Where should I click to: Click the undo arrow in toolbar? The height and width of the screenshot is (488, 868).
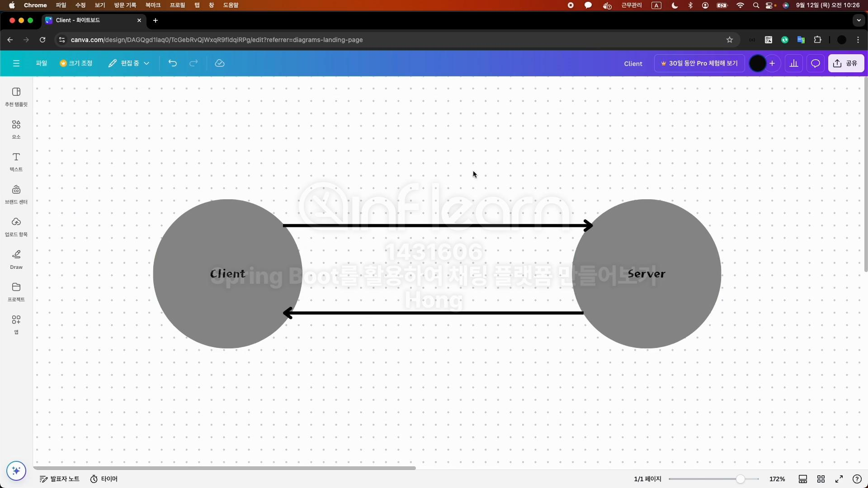point(172,63)
